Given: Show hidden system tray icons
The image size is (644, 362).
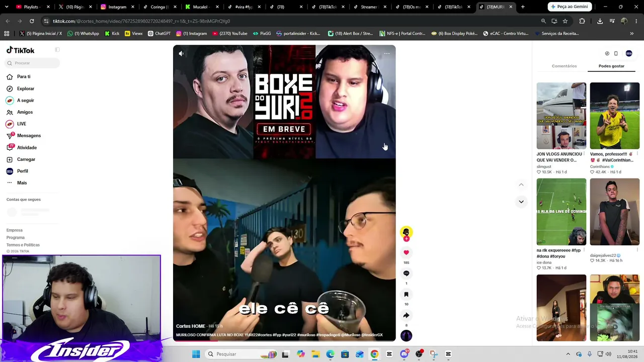Looking at the screenshot, I should tap(568, 354).
